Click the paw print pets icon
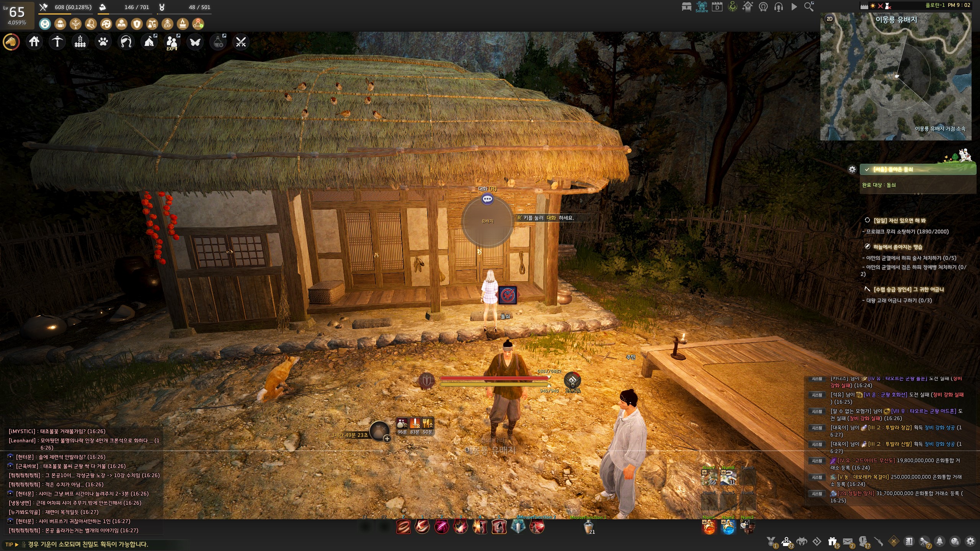Screen dimensions: 980x551 click(103, 42)
